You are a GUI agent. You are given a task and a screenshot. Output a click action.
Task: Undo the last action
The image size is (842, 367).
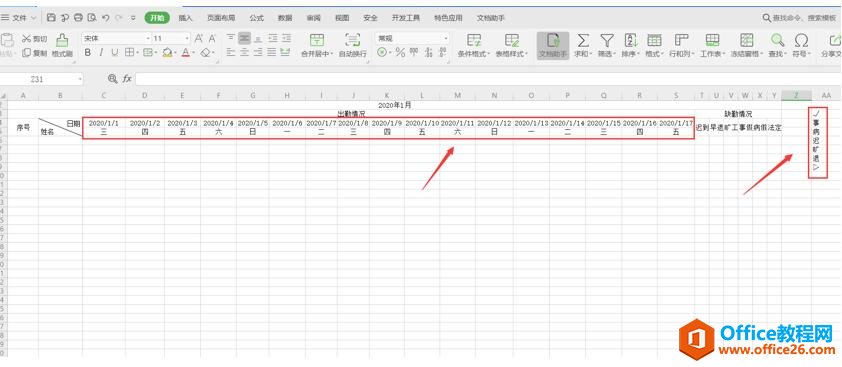tap(105, 18)
